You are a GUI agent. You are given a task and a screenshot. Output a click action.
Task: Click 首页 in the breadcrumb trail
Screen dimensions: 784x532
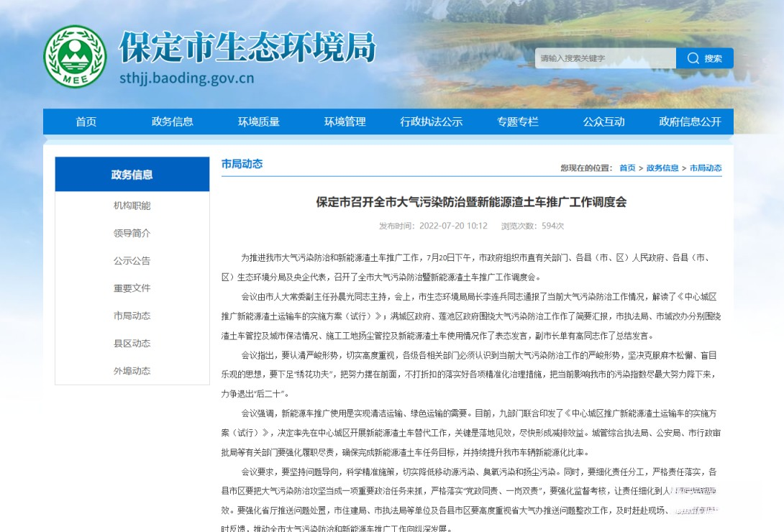point(626,168)
